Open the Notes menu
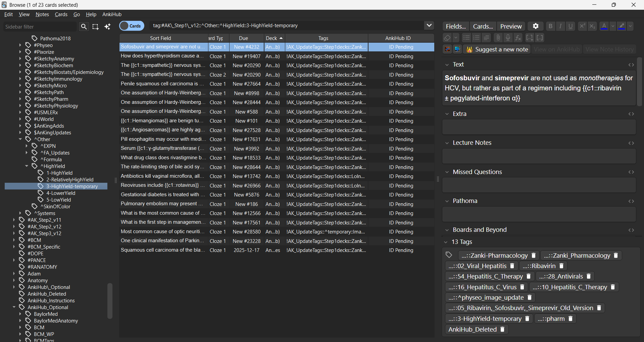This screenshot has width=644, height=342. [x=42, y=14]
